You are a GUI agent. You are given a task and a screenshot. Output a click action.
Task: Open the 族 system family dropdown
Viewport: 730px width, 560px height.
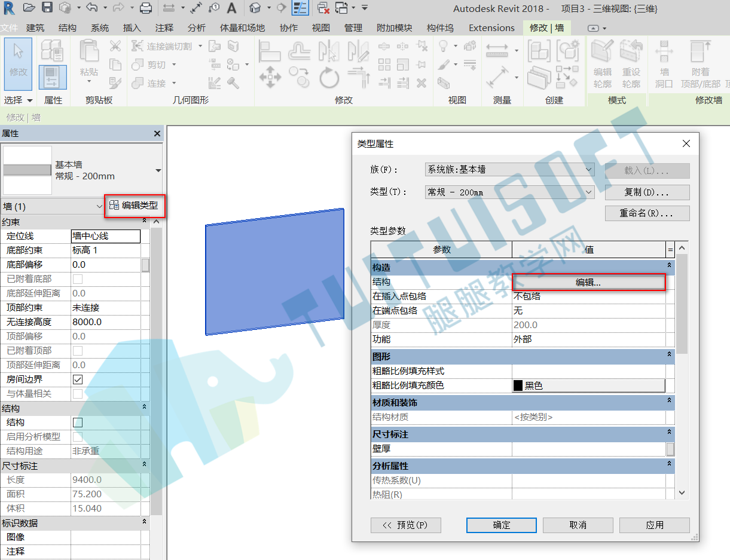coord(509,170)
